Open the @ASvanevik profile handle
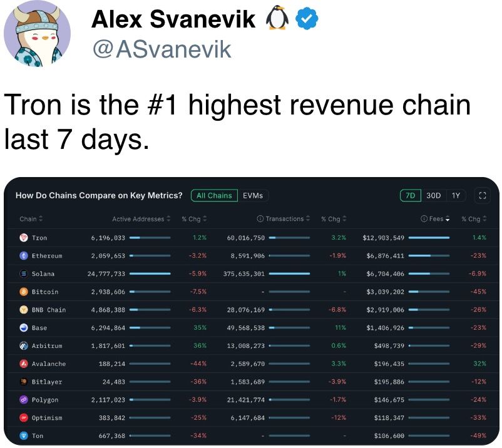 coord(161,49)
